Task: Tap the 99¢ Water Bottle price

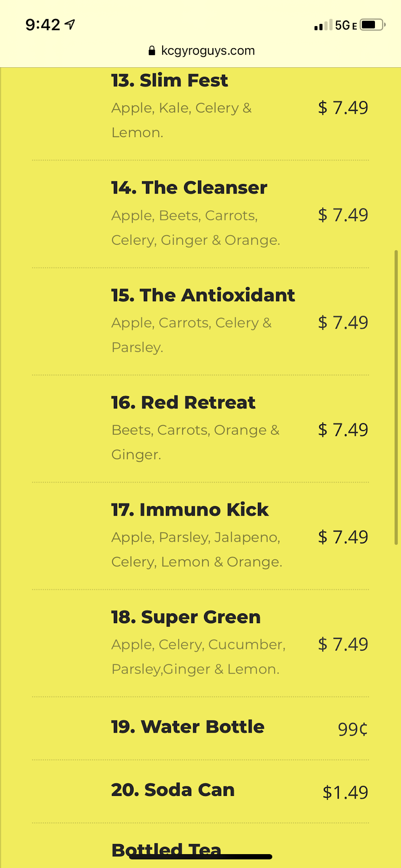Action: 352,729
